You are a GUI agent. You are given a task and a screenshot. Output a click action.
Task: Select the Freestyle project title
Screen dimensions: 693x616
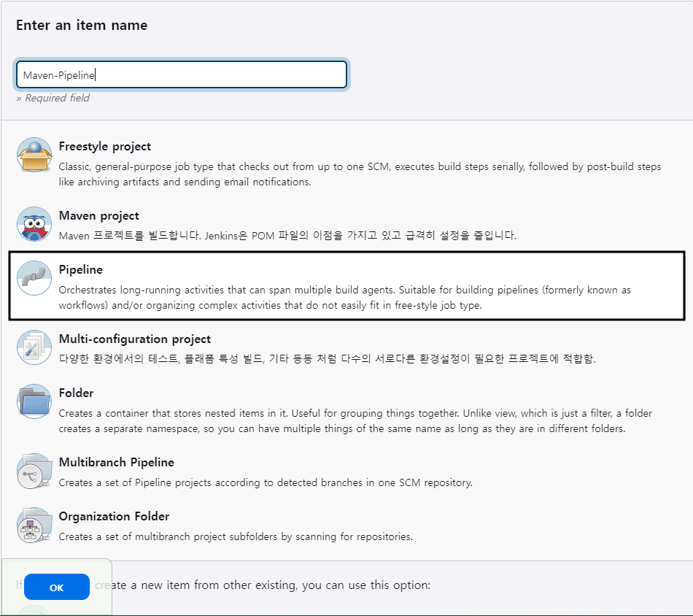[x=105, y=147]
